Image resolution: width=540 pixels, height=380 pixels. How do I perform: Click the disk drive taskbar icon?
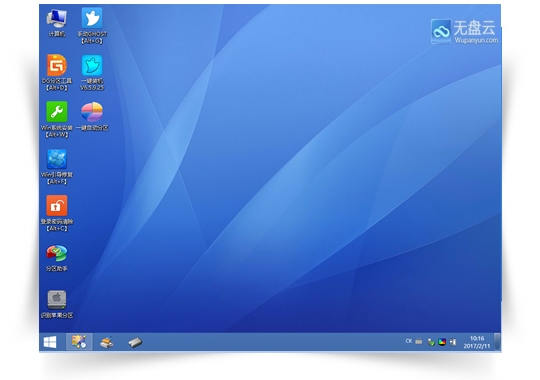(x=135, y=342)
